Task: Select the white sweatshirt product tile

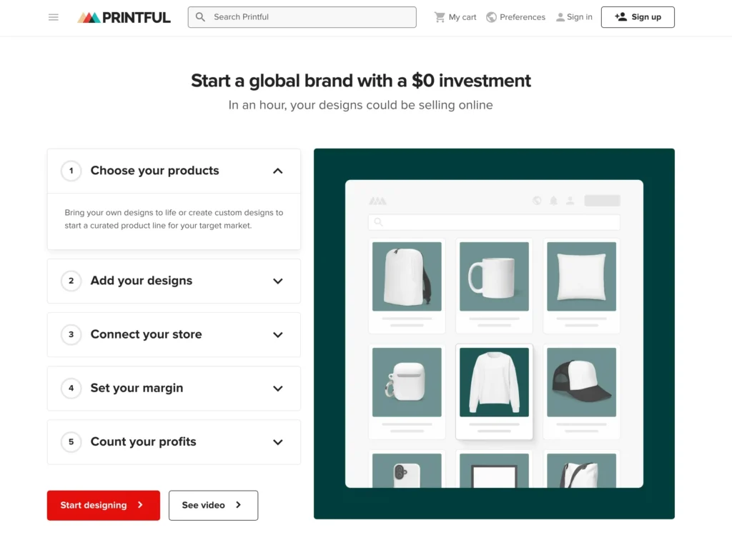Action: (x=494, y=391)
